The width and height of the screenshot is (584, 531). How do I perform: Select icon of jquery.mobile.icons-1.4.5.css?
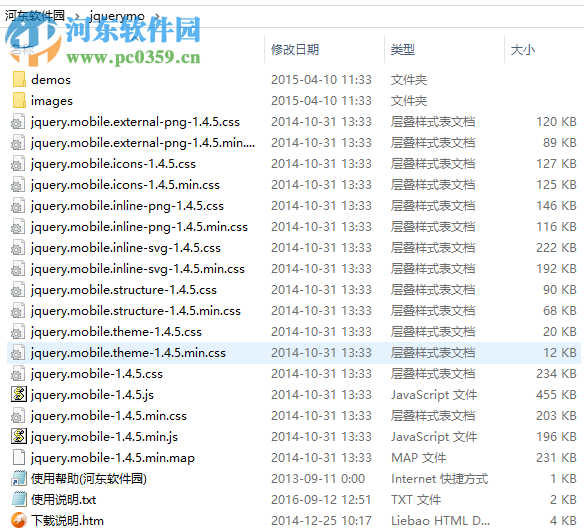click(18, 164)
